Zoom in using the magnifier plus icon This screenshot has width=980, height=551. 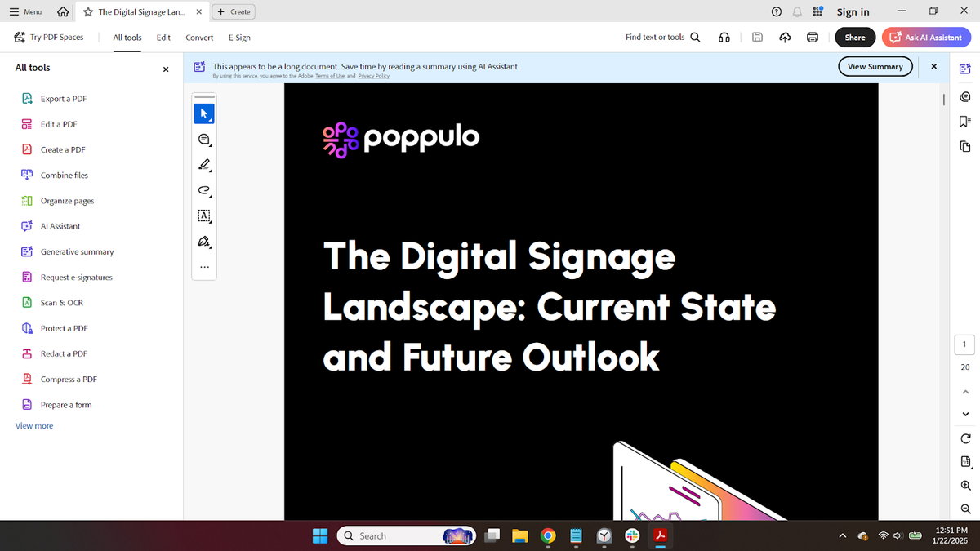tap(965, 485)
